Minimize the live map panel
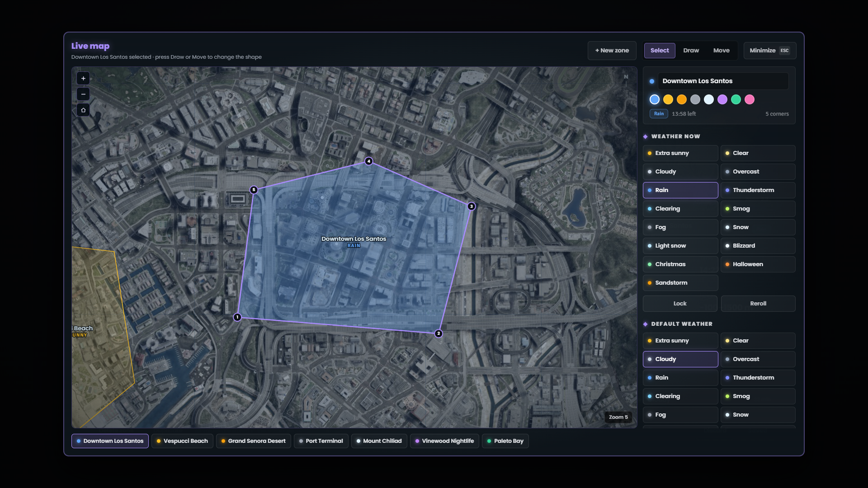 coord(770,51)
